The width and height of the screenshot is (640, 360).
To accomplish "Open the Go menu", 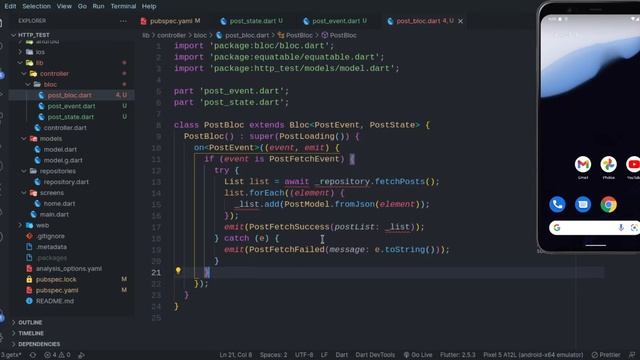I will click(x=82, y=6).
